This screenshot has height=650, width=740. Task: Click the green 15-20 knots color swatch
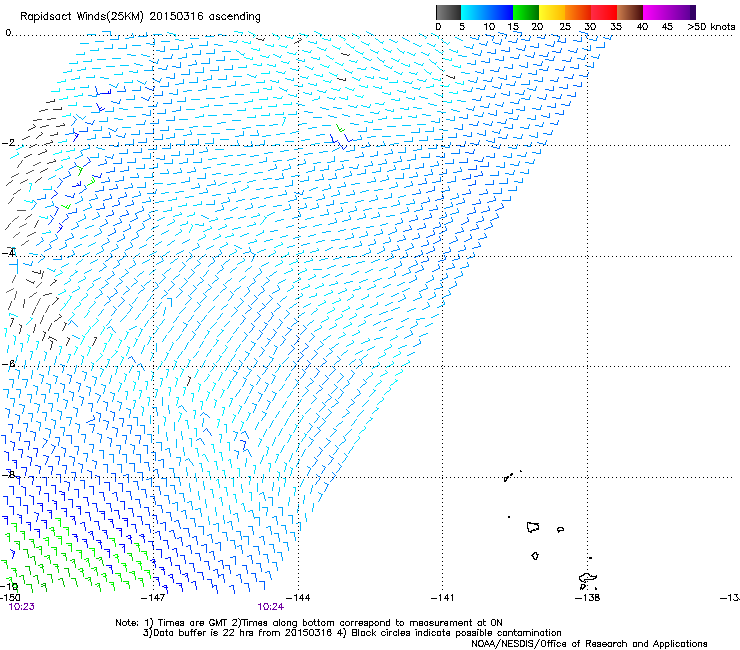[526, 12]
